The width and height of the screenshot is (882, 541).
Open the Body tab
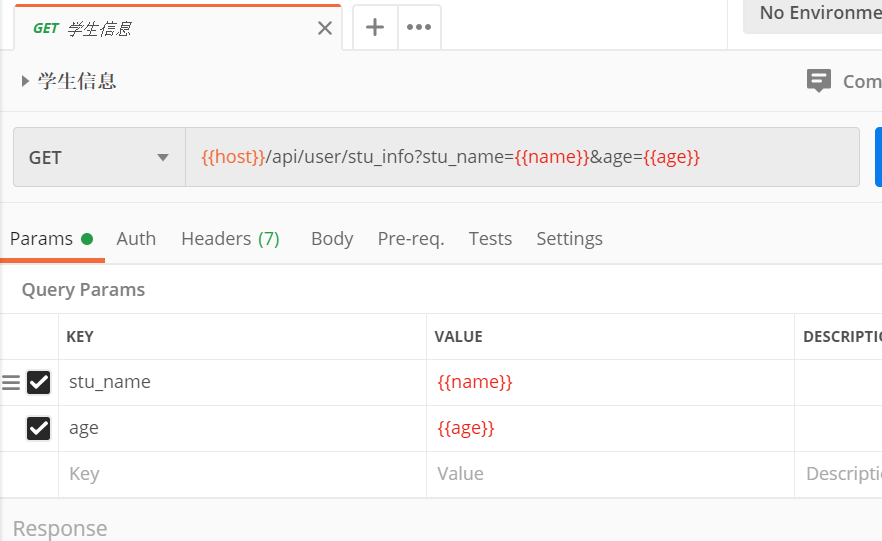pyautogui.click(x=332, y=238)
